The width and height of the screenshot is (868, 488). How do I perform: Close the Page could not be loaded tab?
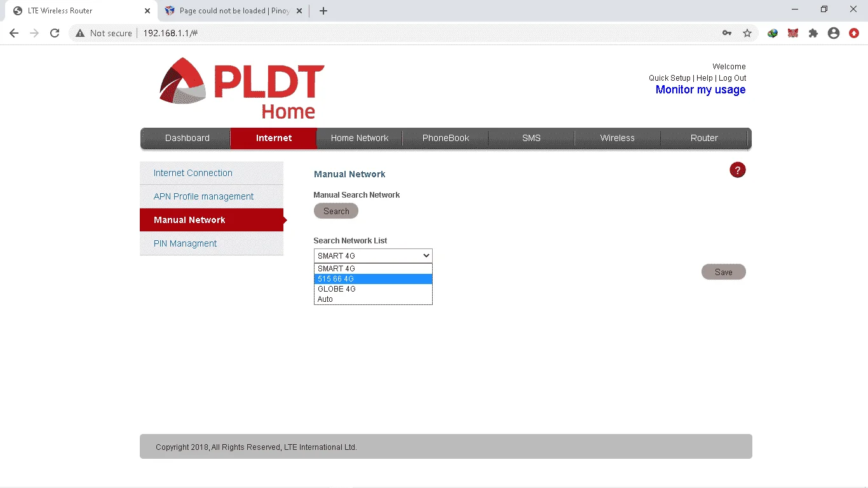[299, 11]
